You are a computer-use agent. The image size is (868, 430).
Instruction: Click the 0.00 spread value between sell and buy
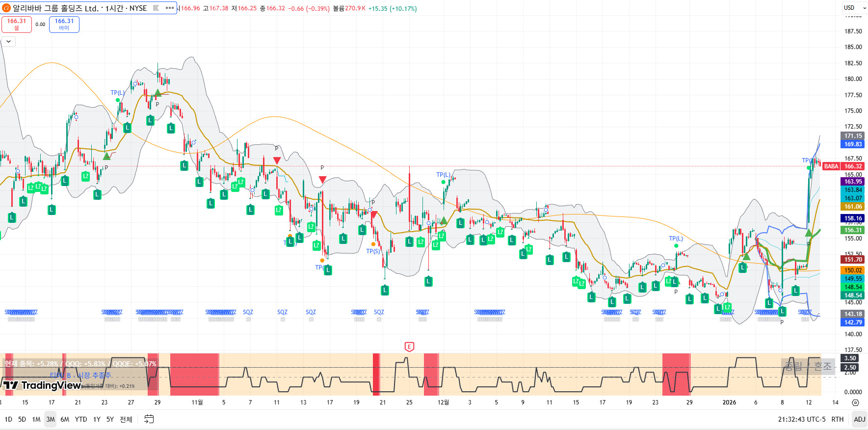pyautogui.click(x=40, y=24)
